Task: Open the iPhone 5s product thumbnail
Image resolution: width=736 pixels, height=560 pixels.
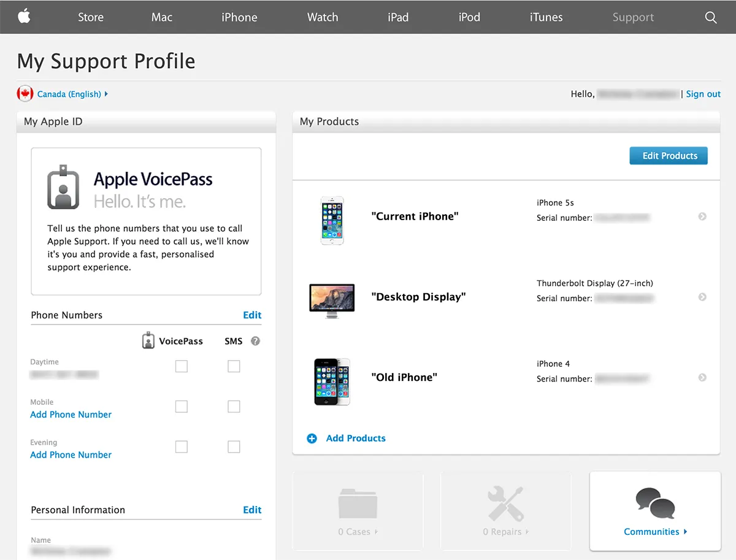Action: pyautogui.click(x=332, y=220)
